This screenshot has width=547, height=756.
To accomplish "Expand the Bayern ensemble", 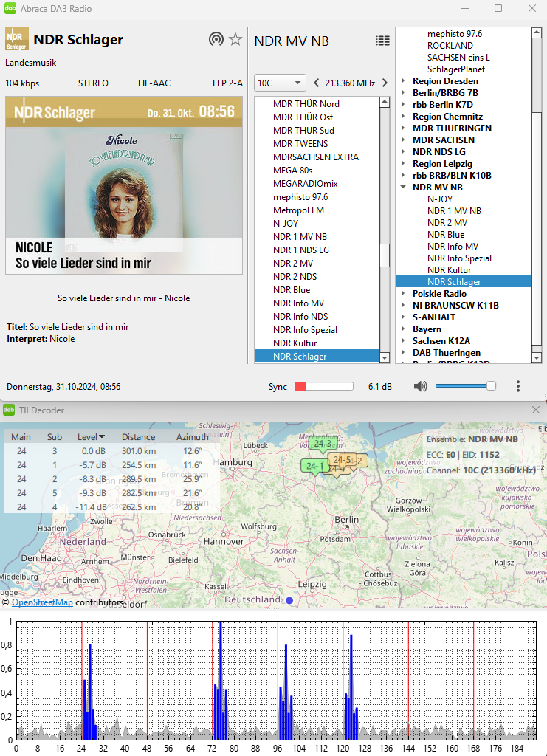I will click(x=403, y=329).
